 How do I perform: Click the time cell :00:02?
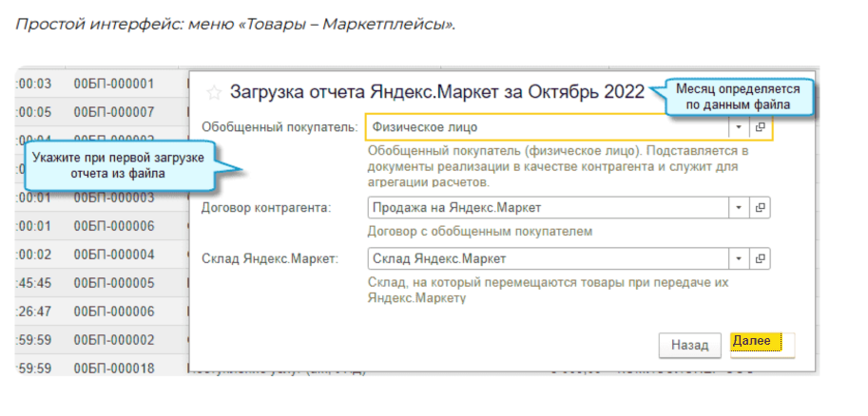[x=34, y=255]
